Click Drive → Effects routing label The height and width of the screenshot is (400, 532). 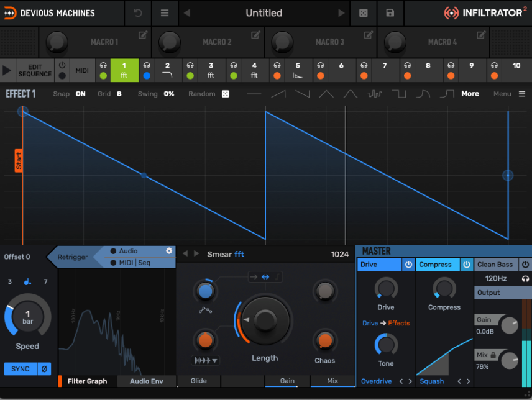click(386, 323)
